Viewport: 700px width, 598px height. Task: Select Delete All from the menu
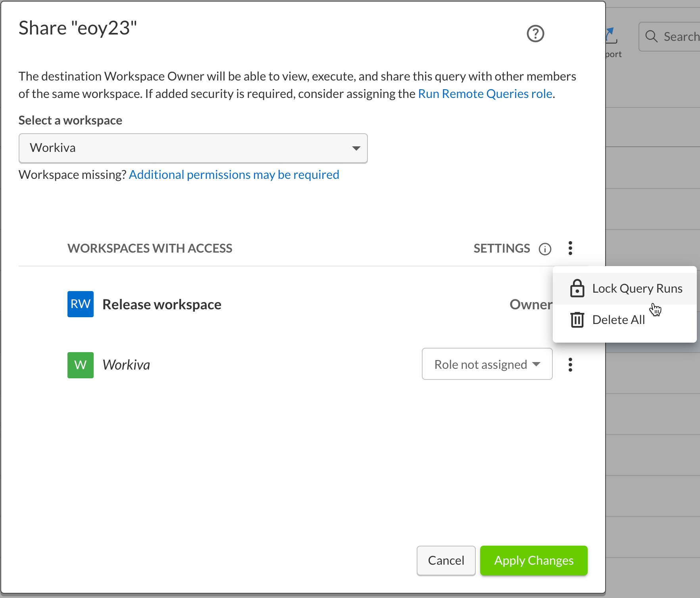click(618, 320)
